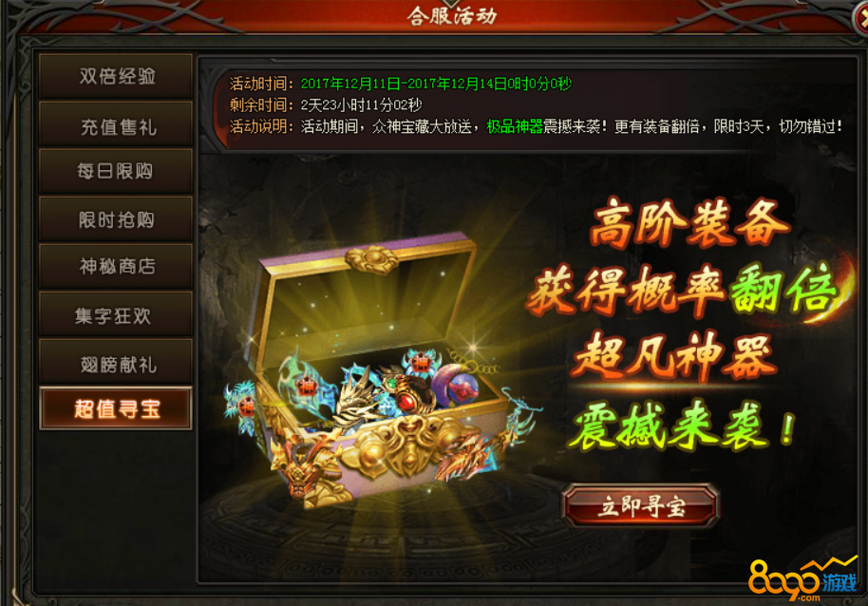868x606 pixels.
Task: Click the blue winged badge beside chest
Action: [241, 407]
